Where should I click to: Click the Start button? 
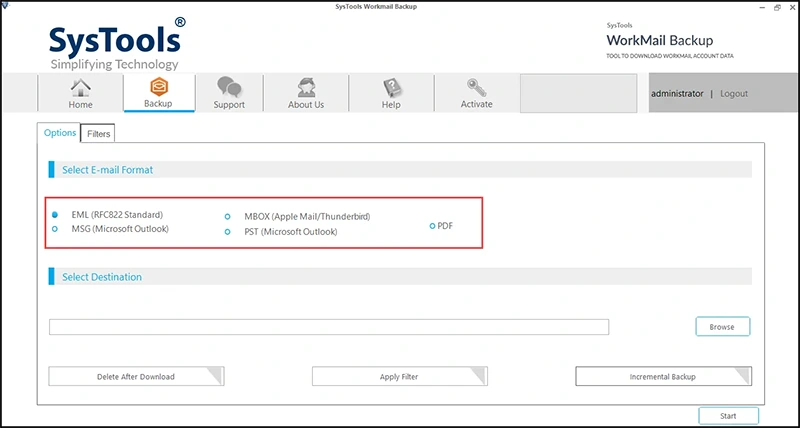click(x=728, y=416)
